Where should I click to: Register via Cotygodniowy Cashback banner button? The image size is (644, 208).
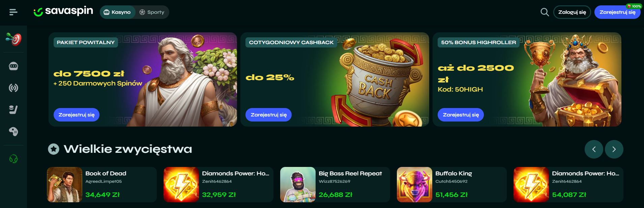click(269, 115)
